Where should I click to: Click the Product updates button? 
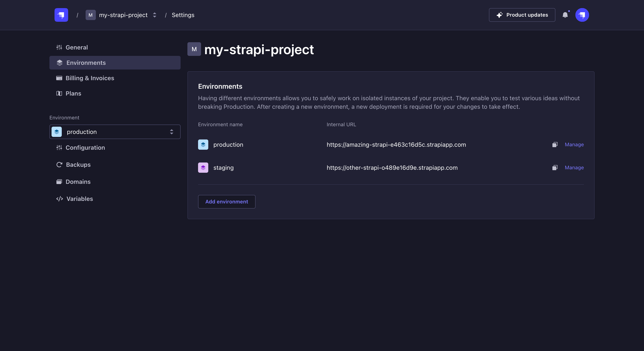coord(522,15)
